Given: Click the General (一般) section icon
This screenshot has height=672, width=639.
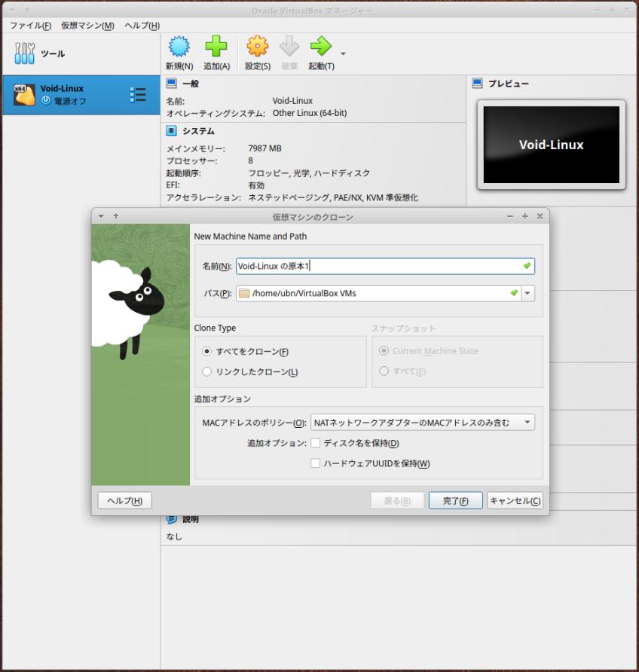Looking at the screenshot, I should pos(171,83).
